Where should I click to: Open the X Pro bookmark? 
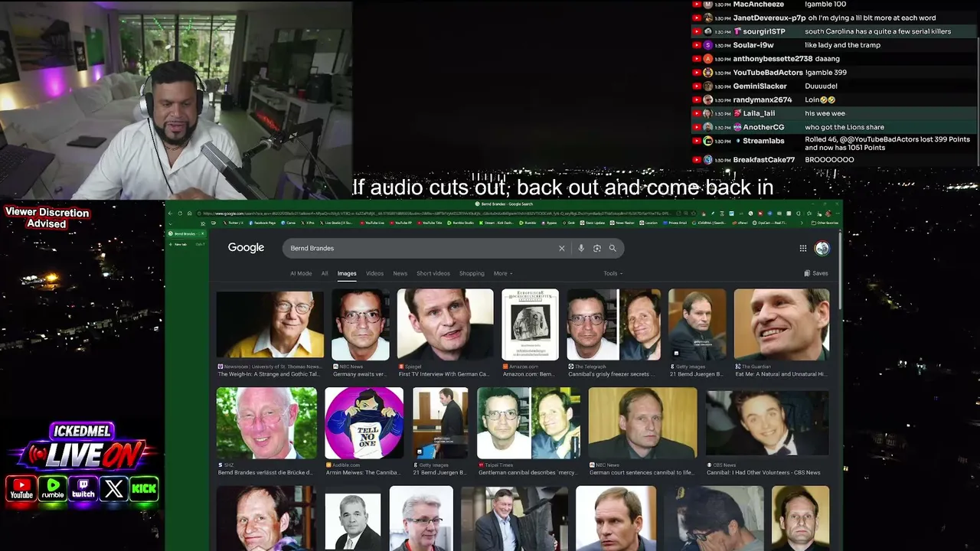309,223
